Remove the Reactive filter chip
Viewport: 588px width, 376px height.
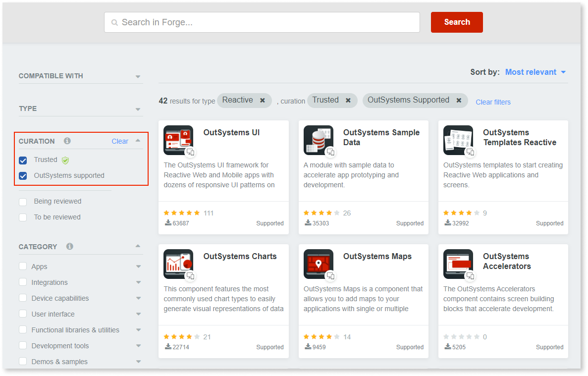[262, 100]
